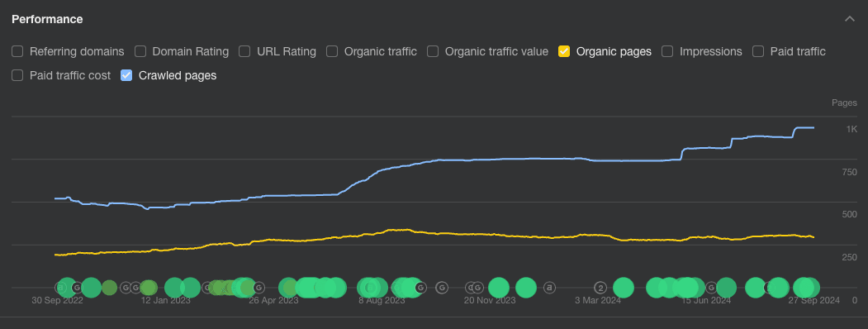
Task: Click the green marker beside the "2" marker
Action: coord(624,288)
